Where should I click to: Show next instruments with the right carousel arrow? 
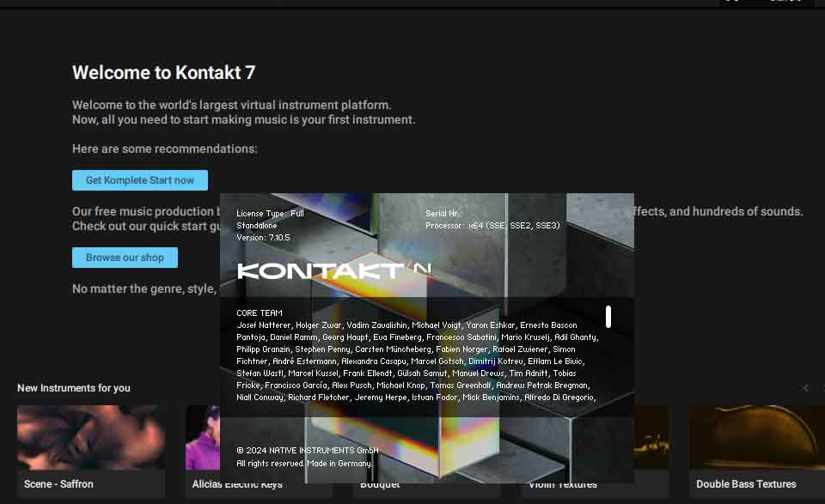click(x=822, y=388)
